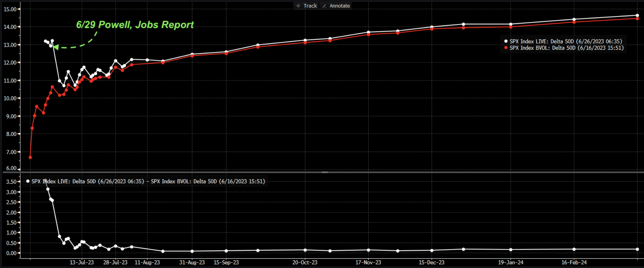The image size is (644, 268).
Task: Click the 10.00 y-axis value
Action: (10, 98)
